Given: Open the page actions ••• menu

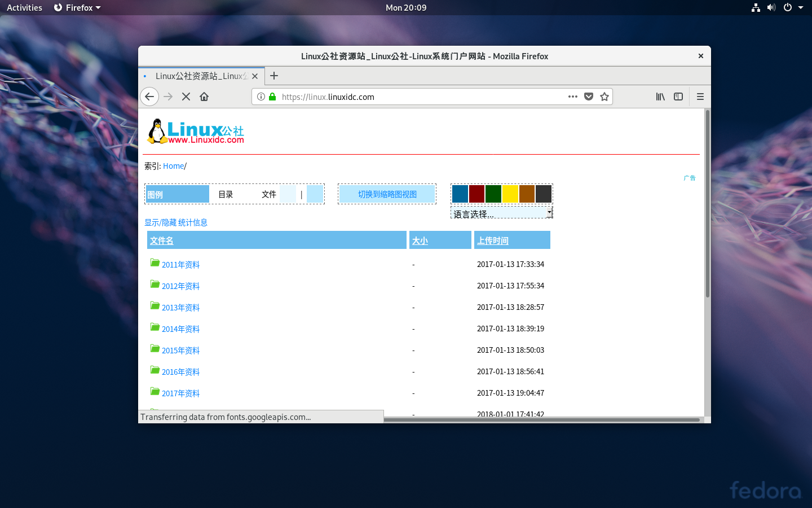Looking at the screenshot, I should 573,97.
